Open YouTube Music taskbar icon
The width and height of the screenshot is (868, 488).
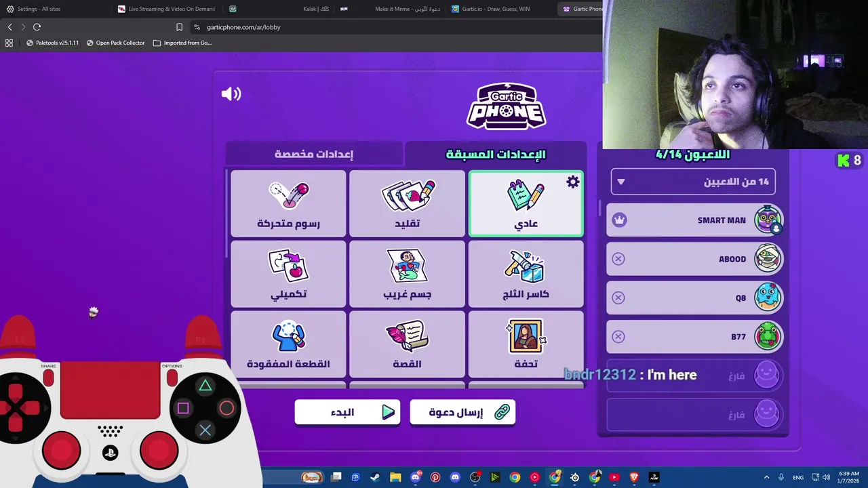click(535, 477)
